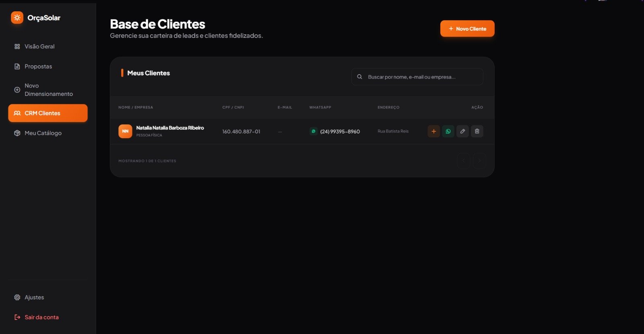Image resolution: width=644 pixels, height=334 pixels.
Task: Click the Novo Cliente button
Action: pos(467,29)
